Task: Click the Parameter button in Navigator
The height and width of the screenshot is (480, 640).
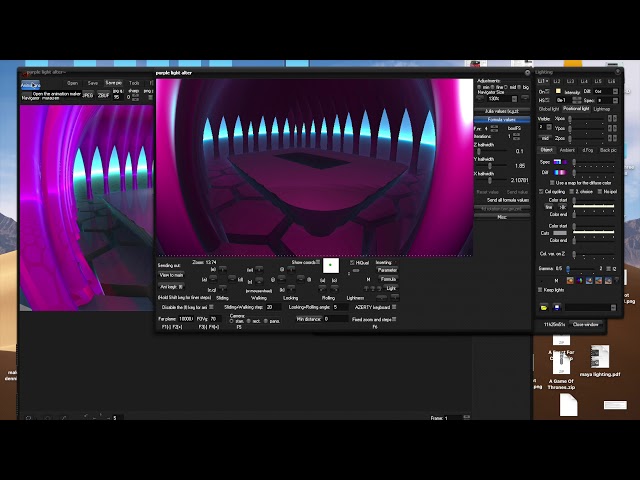Action: (387, 270)
